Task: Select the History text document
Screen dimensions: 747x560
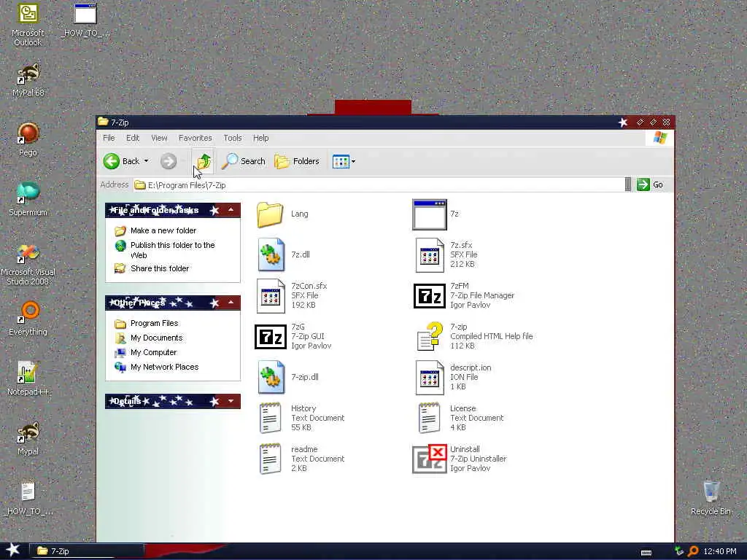Action: (270, 418)
